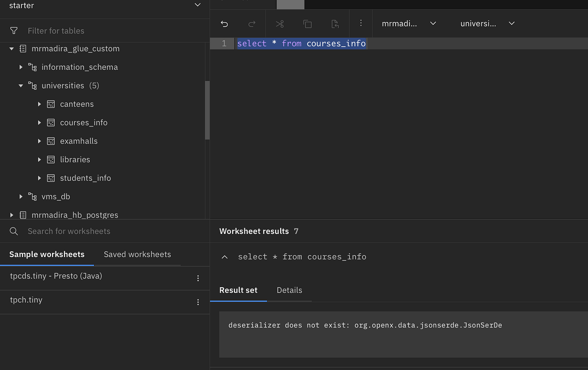Click the SQL query line in editor
The width and height of the screenshot is (588, 370).
[302, 44]
